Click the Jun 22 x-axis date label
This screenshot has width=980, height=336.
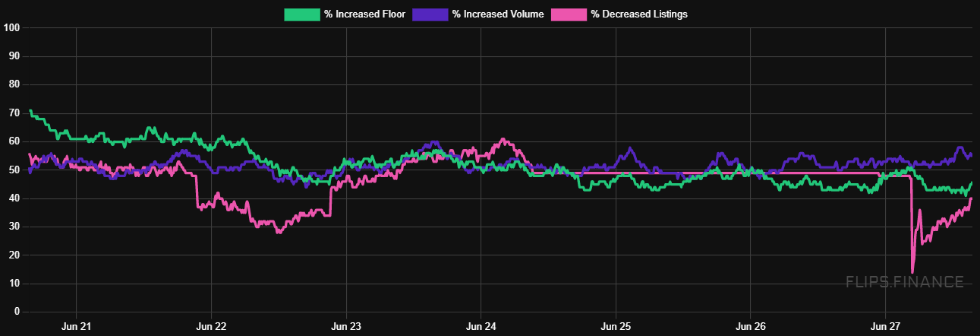click(x=211, y=326)
